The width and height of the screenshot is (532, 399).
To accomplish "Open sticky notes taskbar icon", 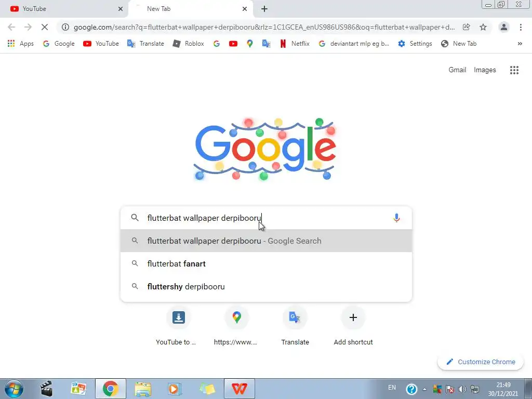I will pos(207,389).
